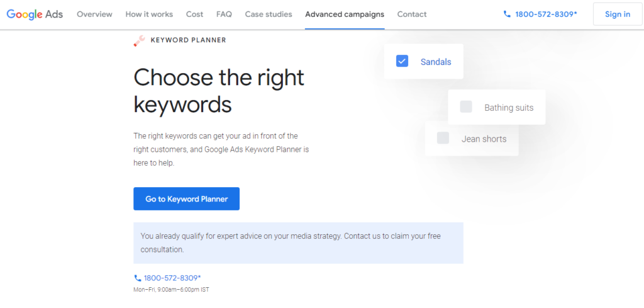Click Go to Keyword Planner button
The width and height of the screenshot is (644, 308).
[x=186, y=199]
